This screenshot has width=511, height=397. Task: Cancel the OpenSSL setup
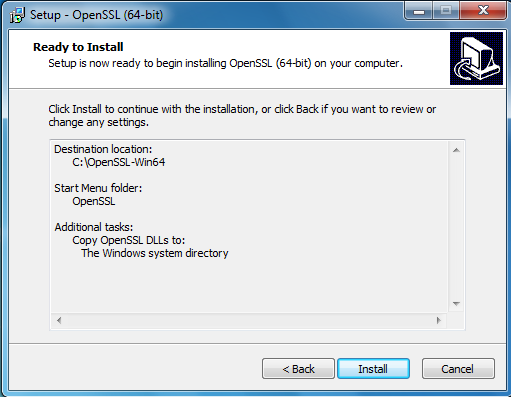pos(458,369)
